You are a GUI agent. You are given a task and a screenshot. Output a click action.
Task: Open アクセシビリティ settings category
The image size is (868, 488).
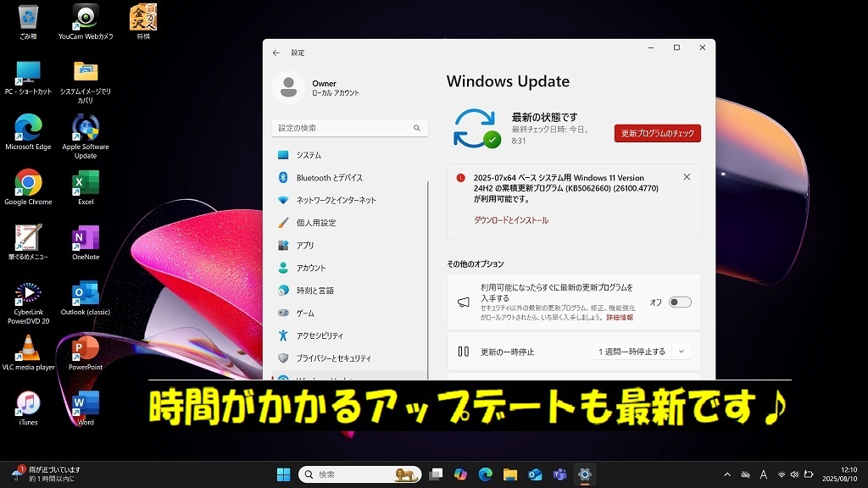(350, 335)
